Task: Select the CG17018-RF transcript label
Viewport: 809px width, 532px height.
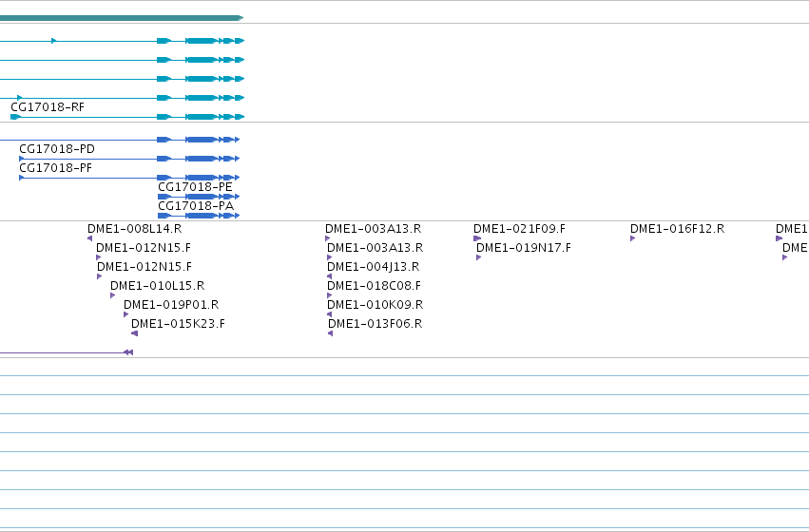Action: tap(48, 107)
